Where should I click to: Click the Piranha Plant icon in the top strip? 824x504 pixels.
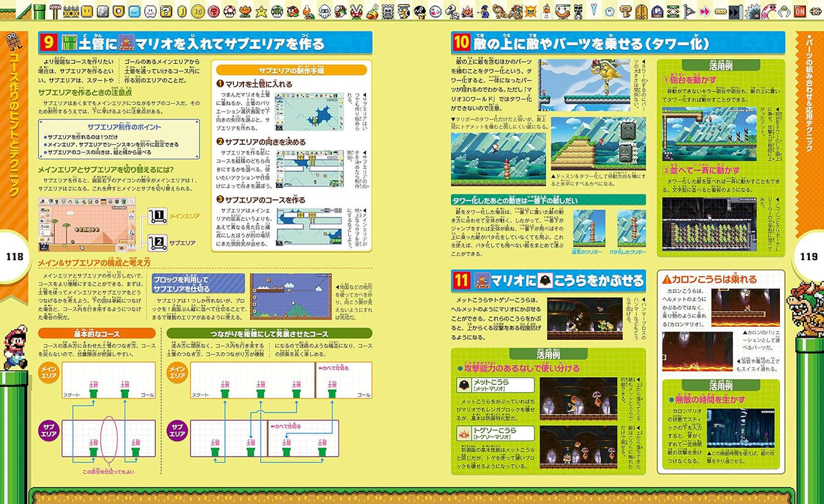pos(357,12)
